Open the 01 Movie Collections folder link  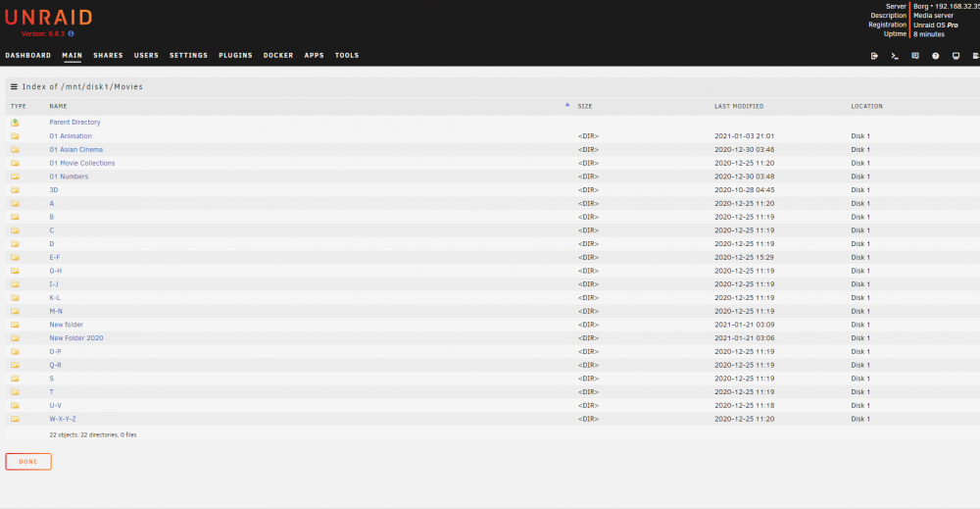[82, 163]
